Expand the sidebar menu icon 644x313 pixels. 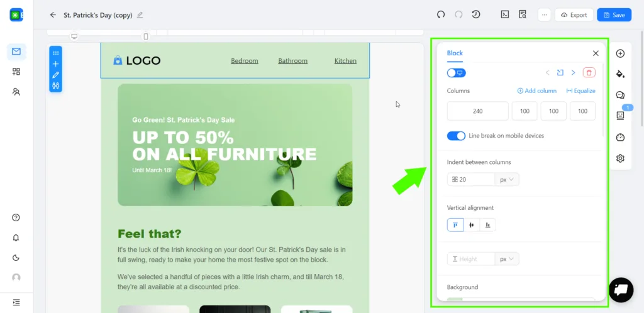[16, 302]
